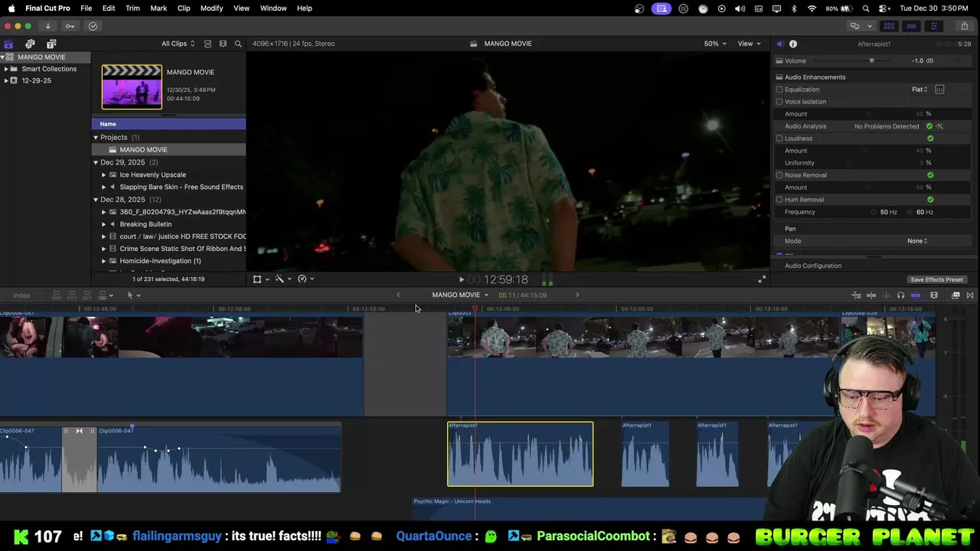Open the All Clips filter dropdown

point(178,44)
